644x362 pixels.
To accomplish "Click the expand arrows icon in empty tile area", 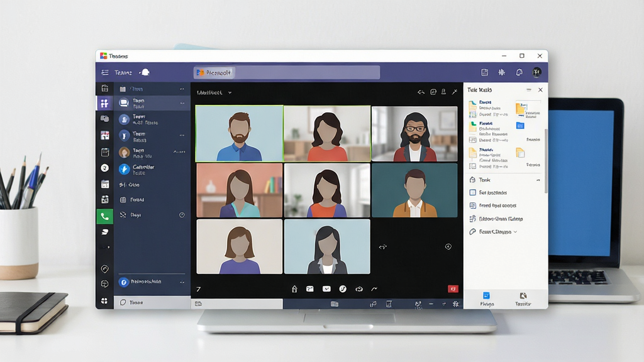I will 383,246.
